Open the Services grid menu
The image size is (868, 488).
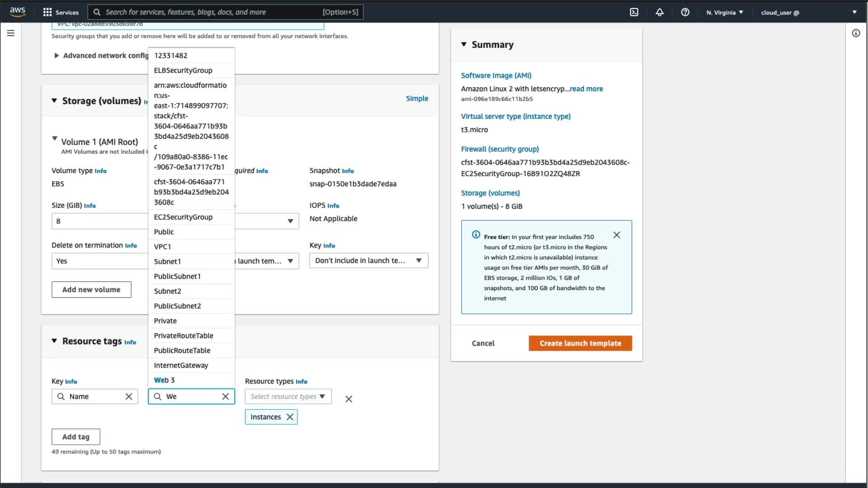(x=60, y=12)
